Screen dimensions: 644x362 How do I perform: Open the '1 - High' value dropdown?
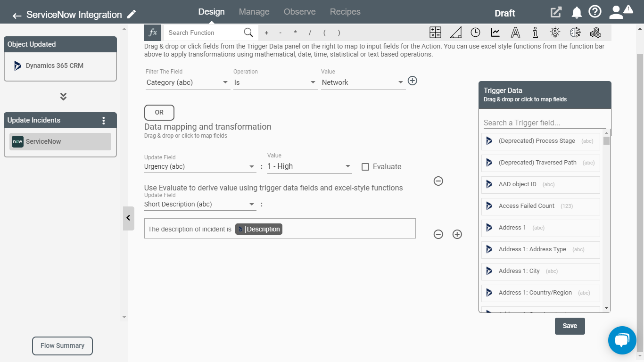[x=309, y=166]
